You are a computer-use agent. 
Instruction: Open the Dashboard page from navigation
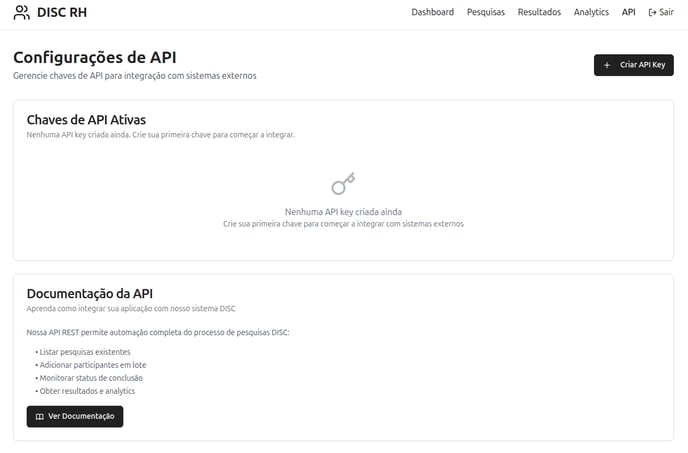432,12
